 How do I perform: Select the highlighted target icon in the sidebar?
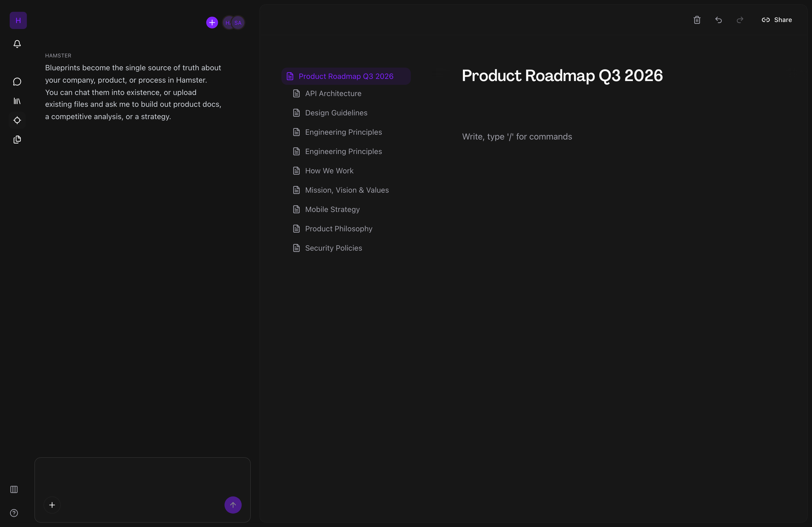(x=17, y=120)
